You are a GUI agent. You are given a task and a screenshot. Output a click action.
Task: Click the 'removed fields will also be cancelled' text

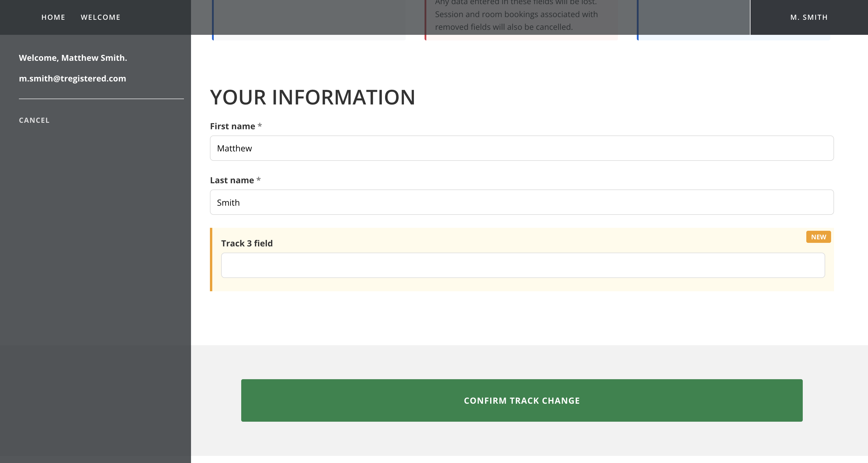tap(503, 27)
